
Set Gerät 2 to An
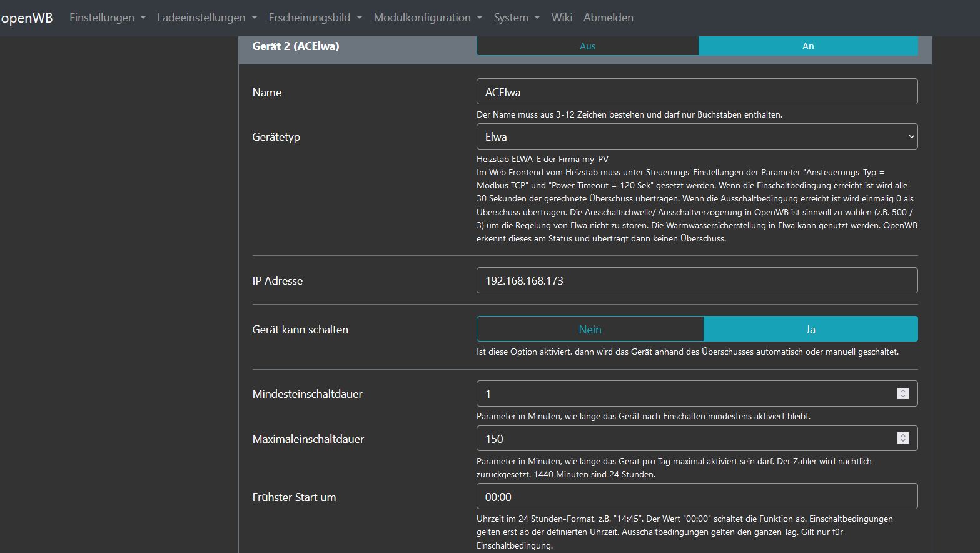807,46
